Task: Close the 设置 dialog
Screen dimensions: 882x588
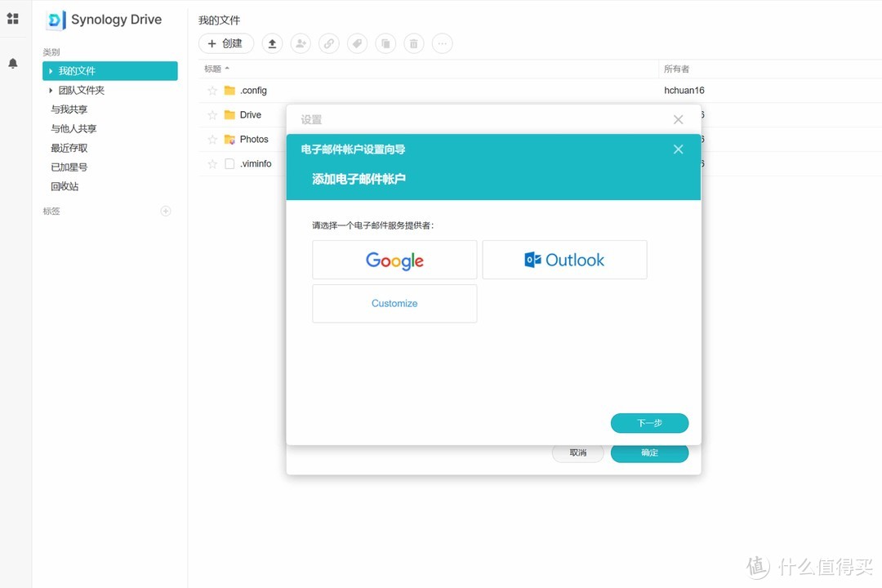Action: coord(679,119)
